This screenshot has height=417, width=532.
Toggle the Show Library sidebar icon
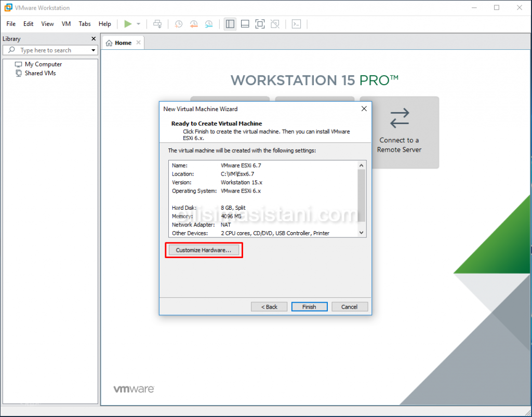(230, 24)
